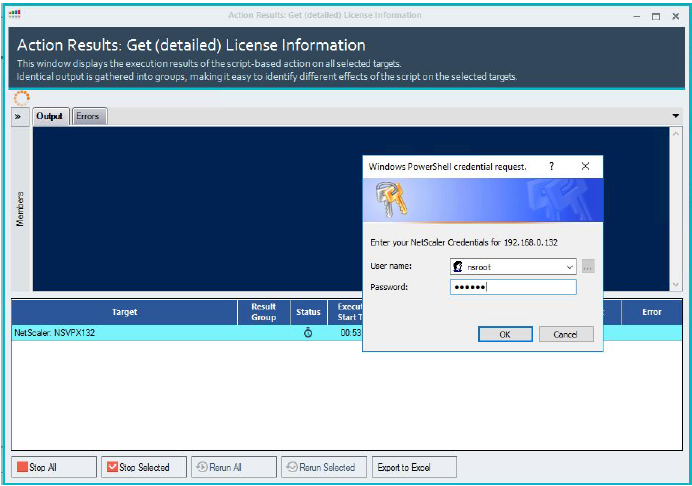Click the nsroot User name field
The height and width of the screenshot is (486, 692).
(x=513, y=267)
